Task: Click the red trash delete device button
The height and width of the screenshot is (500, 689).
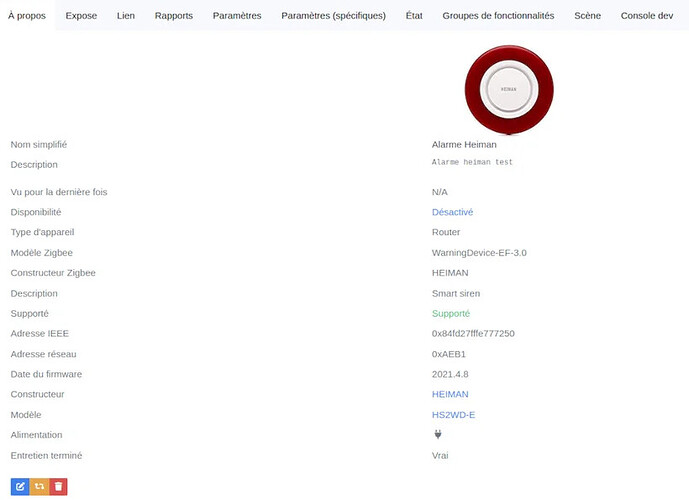Action: pyautogui.click(x=58, y=486)
